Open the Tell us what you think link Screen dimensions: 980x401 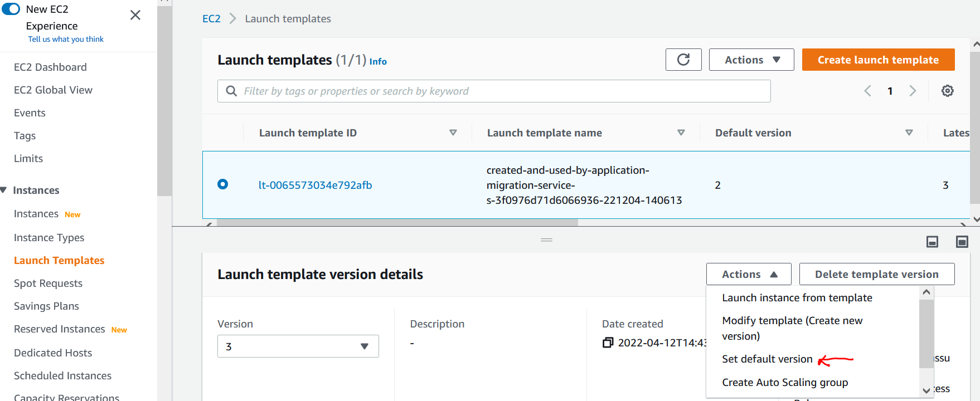(66, 39)
